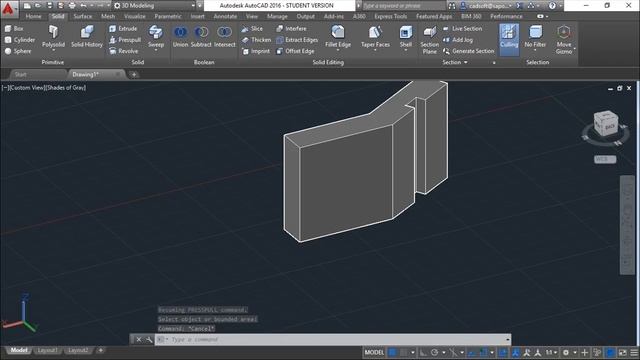Click the WCS dropdown under ViewCube
The image size is (640, 360).
click(605, 159)
